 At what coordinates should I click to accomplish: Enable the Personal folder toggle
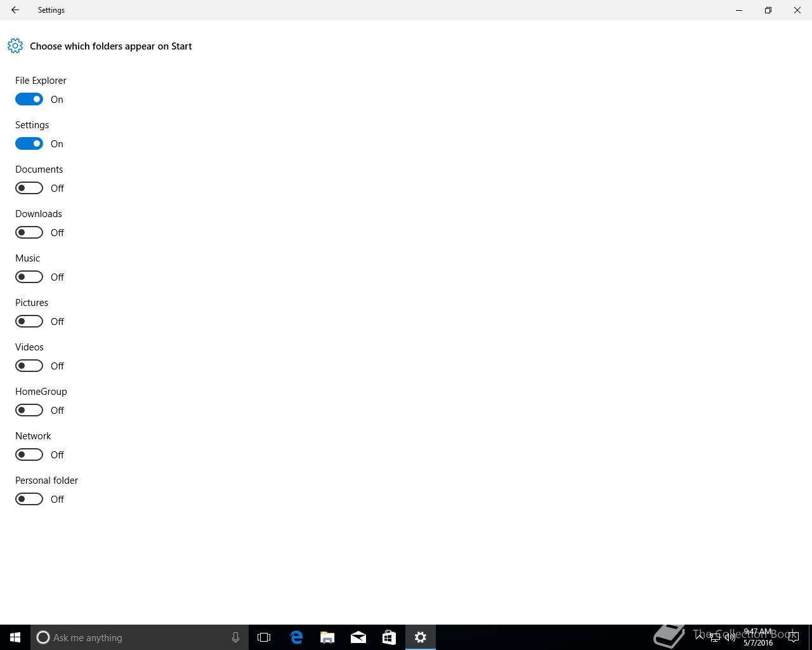click(x=29, y=499)
